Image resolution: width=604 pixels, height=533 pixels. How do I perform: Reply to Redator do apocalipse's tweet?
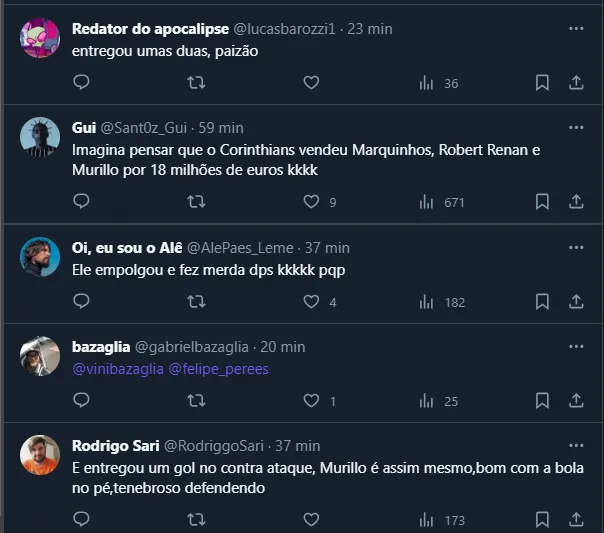point(82,82)
